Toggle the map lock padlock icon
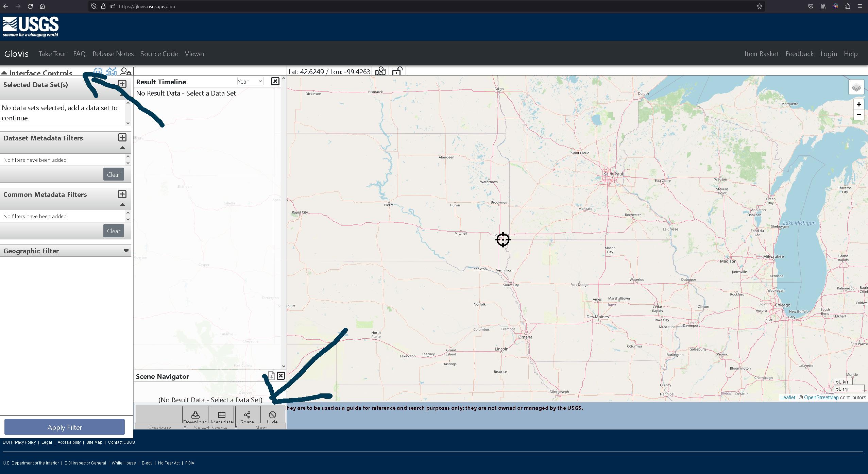868x474 pixels. click(397, 71)
